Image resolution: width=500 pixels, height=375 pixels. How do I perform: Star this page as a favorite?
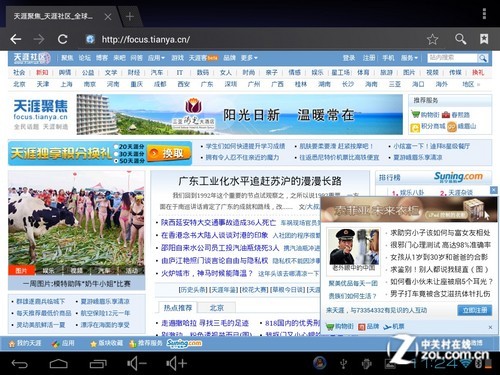pos(432,39)
